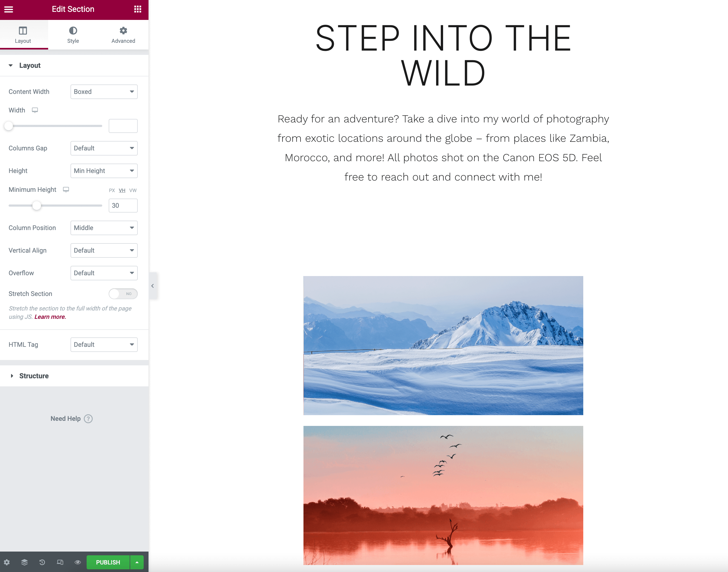
Task: Open the Navigator layers icon
Action: 24,562
